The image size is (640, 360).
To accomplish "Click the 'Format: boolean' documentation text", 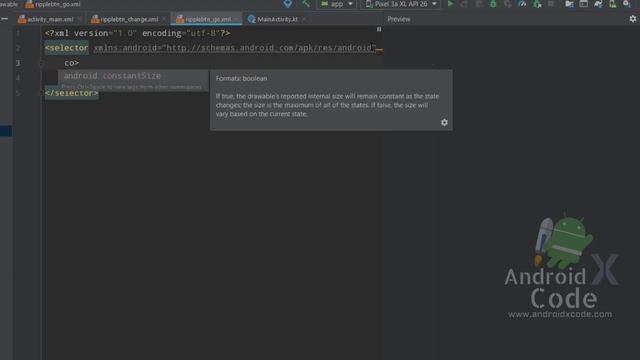I will (x=241, y=78).
